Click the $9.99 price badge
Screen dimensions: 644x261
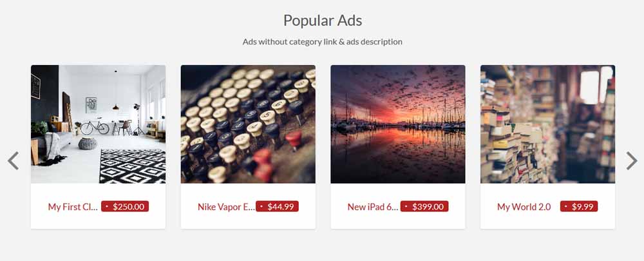tap(579, 206)
